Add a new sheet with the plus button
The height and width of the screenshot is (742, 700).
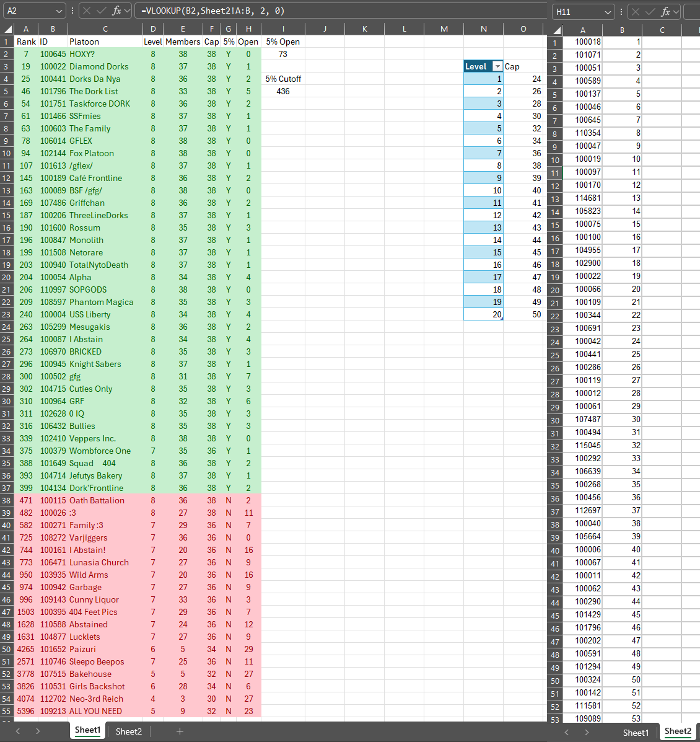click(x=180, y=731)
